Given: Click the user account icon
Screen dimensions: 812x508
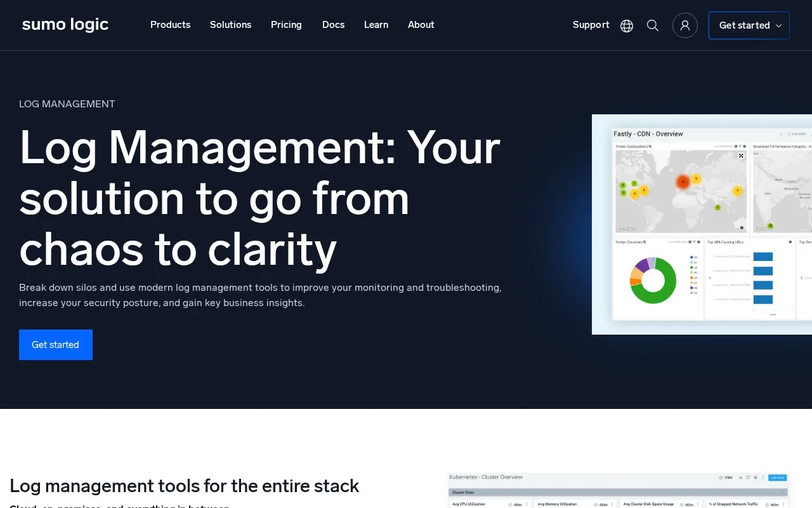Looking at the screenshot, I should pyautogui.click(x=685, y=25).
